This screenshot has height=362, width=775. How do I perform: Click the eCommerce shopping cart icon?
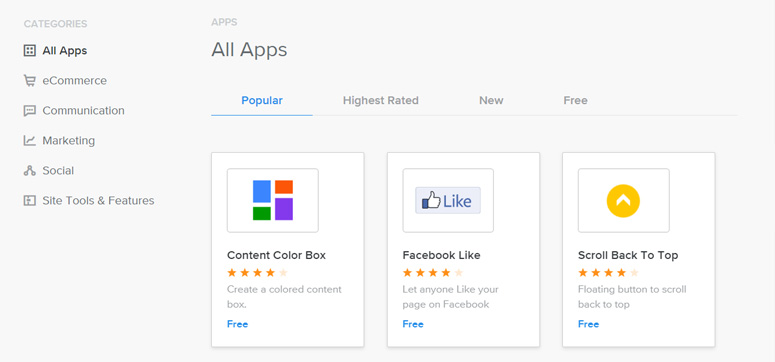click(30, 81)
